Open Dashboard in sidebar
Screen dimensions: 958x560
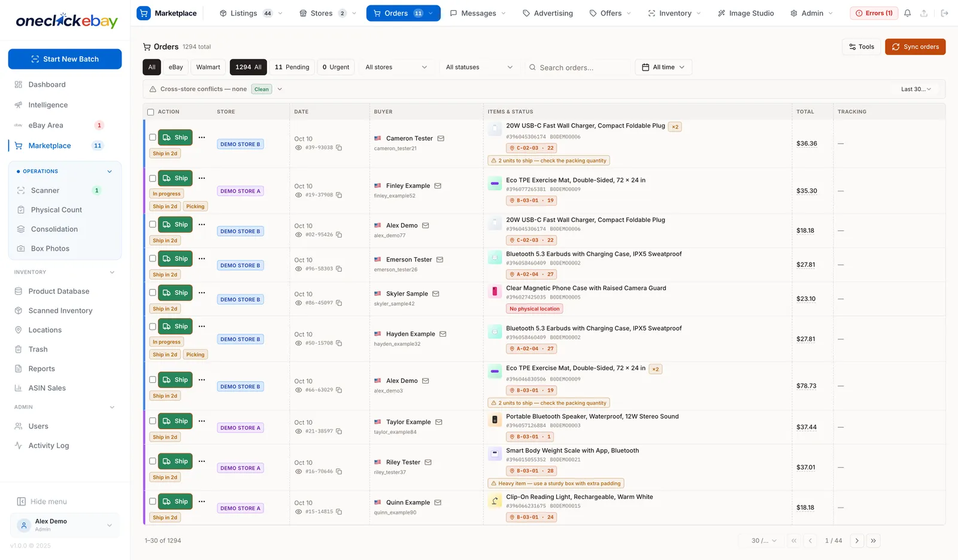pos(47,84)
